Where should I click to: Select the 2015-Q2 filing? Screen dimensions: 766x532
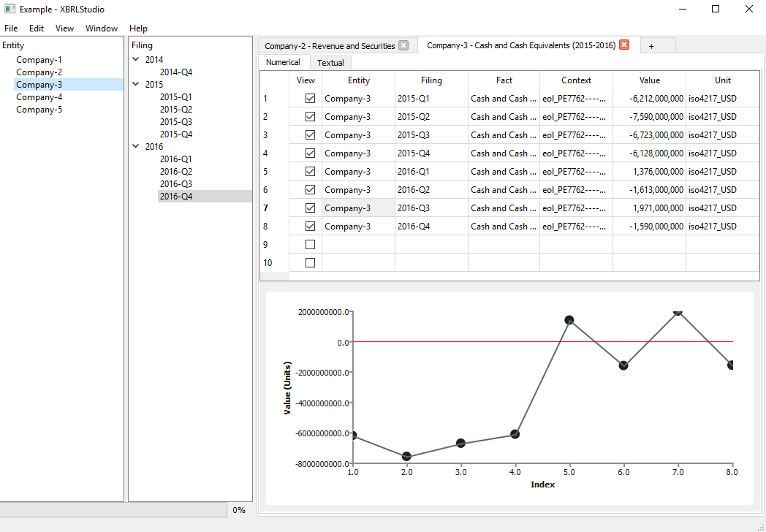[x=176, y=110]
